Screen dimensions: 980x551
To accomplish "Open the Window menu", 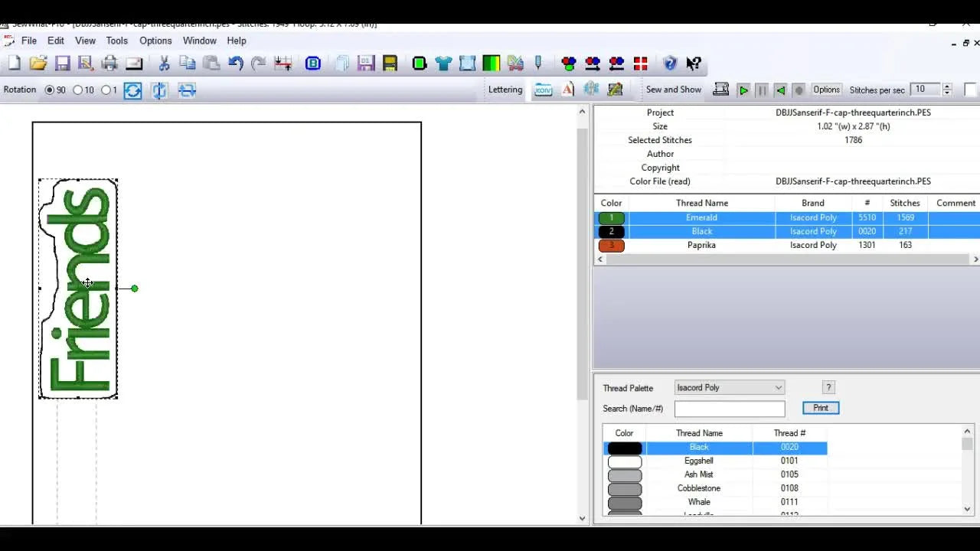I will (200, 41).
